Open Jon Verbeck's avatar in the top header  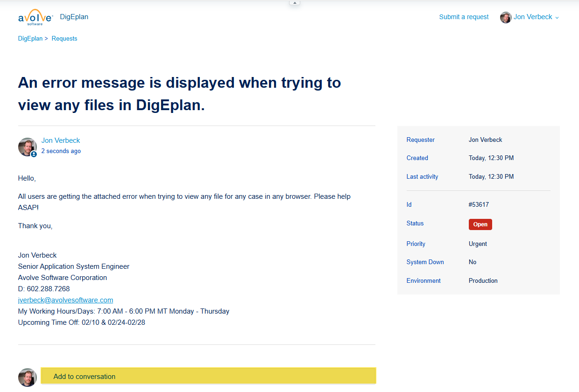[x=506, y=17]
